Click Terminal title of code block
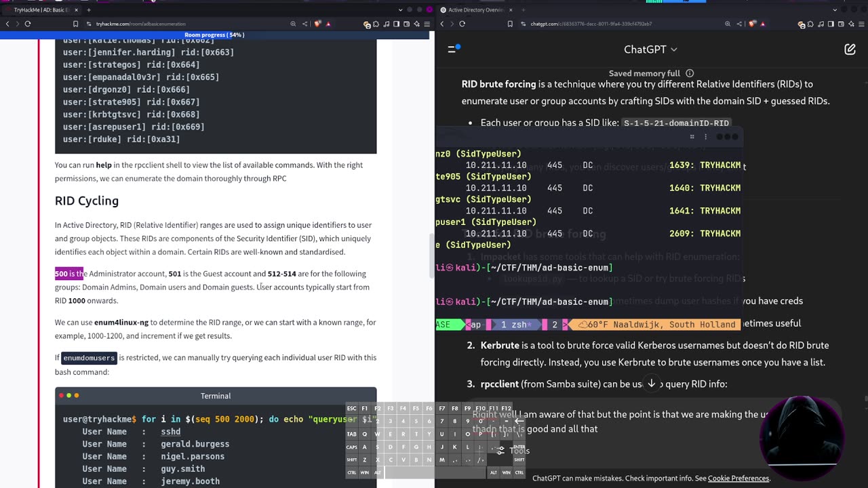 click(x=216, y=396)
